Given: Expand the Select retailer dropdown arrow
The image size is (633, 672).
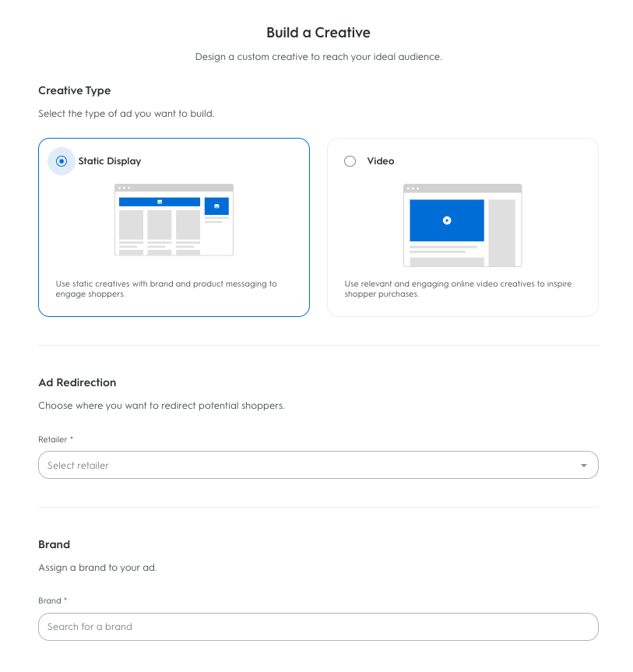Looking at the screenshot, I should pyautogui.click(x=583, y=466).
